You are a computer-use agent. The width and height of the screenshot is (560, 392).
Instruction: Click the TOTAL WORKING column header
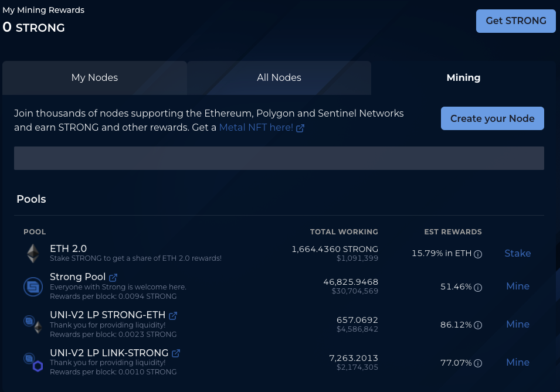pyautogui.click(x=344, y=232)
